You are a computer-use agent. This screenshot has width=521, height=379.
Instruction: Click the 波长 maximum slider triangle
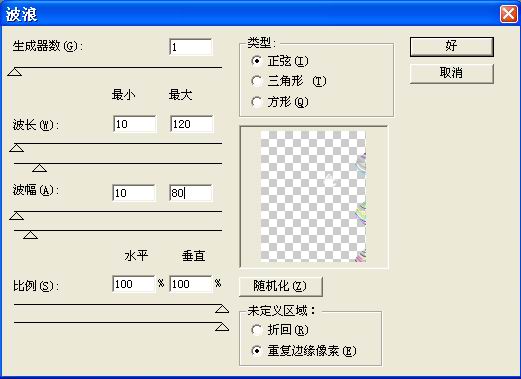click(39, 168)
